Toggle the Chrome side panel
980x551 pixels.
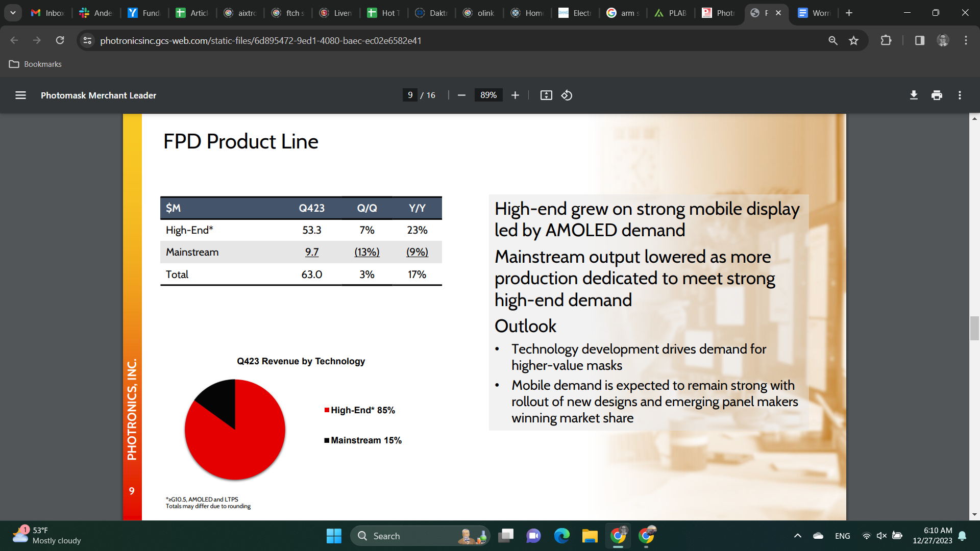(919, 40)
